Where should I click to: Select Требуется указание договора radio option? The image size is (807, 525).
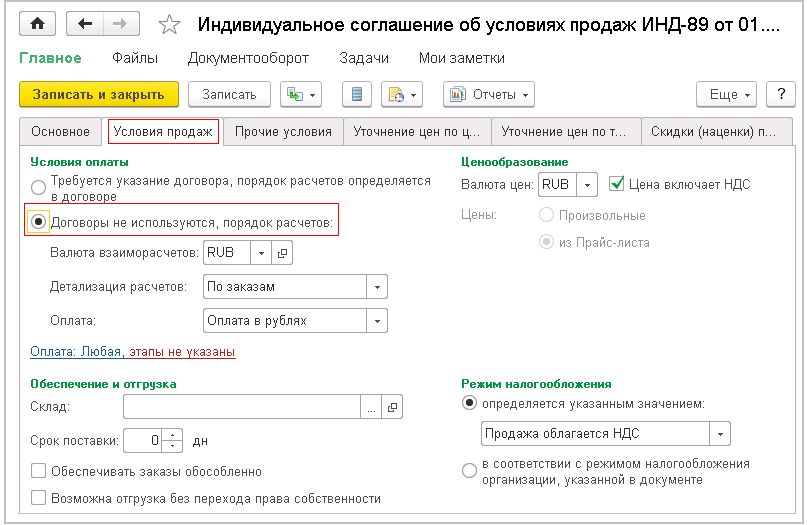pyautogui.click(x=38, y=187)
